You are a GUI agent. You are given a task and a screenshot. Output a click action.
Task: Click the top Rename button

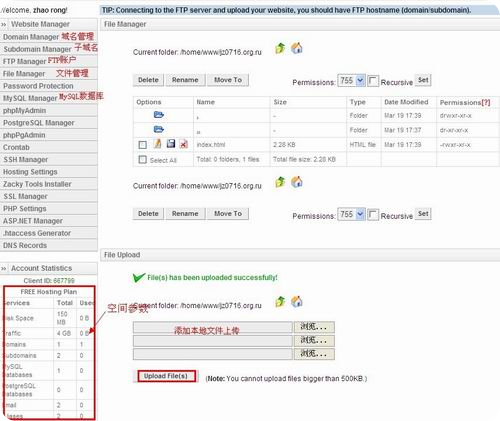[185, 80]
